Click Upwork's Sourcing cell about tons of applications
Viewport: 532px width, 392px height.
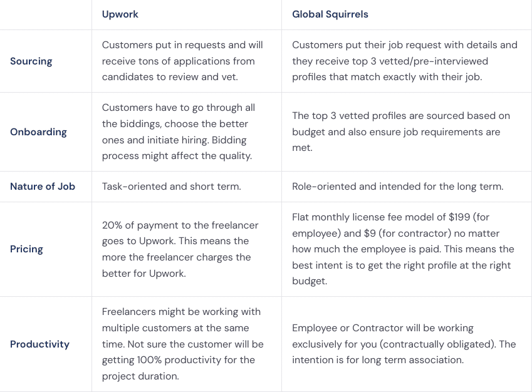point(182,61)
